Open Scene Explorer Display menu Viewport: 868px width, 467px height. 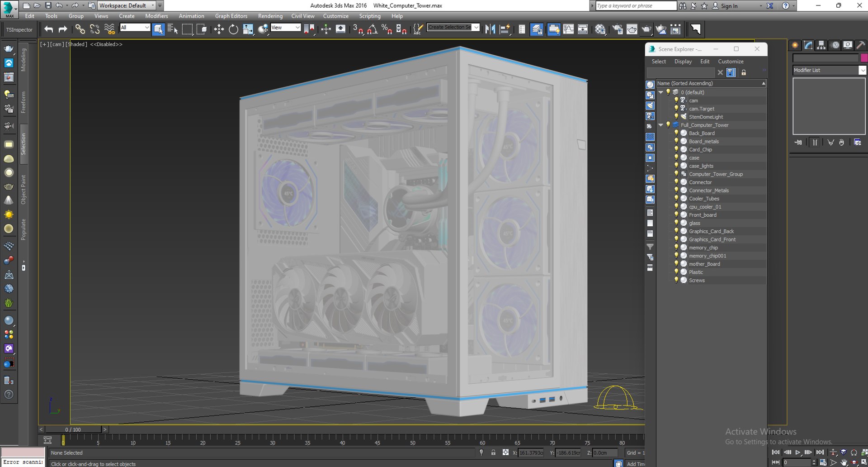click(683, 62)
